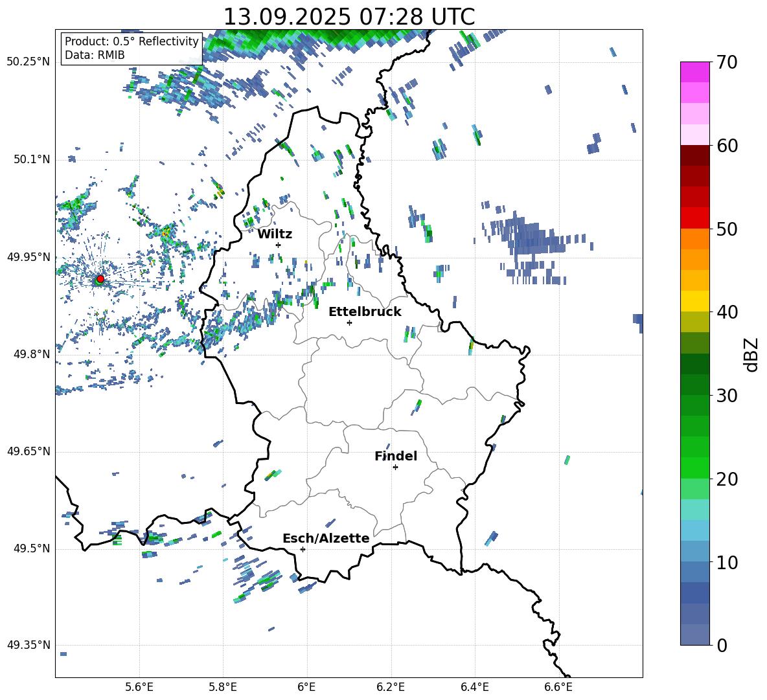This screenshot has width=767, height=700.
Task: Click the longitude label 6.6°E
Action: pyautogui.click(x=558, y=687)
